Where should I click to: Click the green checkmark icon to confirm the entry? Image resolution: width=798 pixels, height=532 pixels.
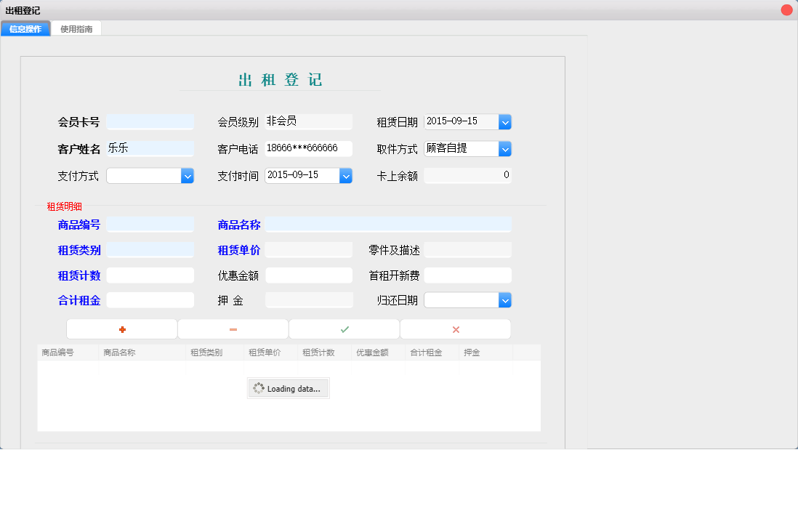(x=344, y=329)
